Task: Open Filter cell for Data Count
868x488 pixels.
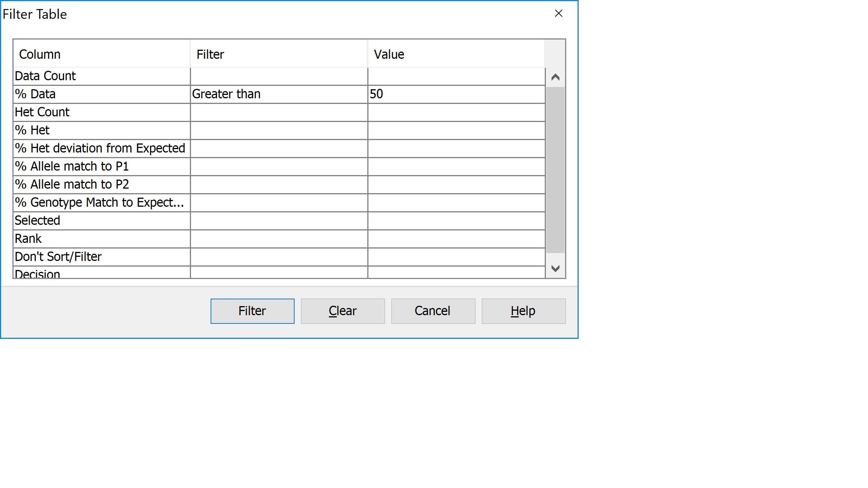Action: (x=279, y=76)
